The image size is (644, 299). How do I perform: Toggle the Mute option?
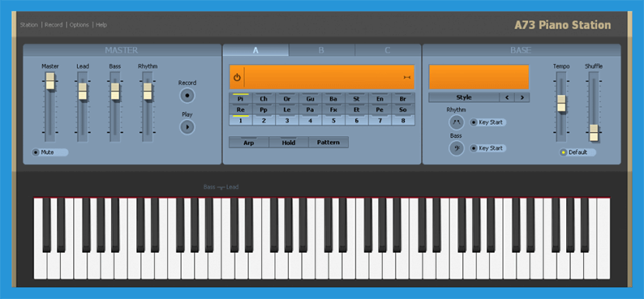point(50,152)
